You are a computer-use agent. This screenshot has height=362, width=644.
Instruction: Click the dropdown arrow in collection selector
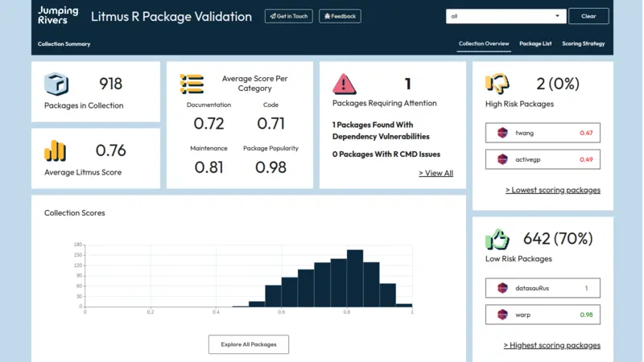(557, 16)
